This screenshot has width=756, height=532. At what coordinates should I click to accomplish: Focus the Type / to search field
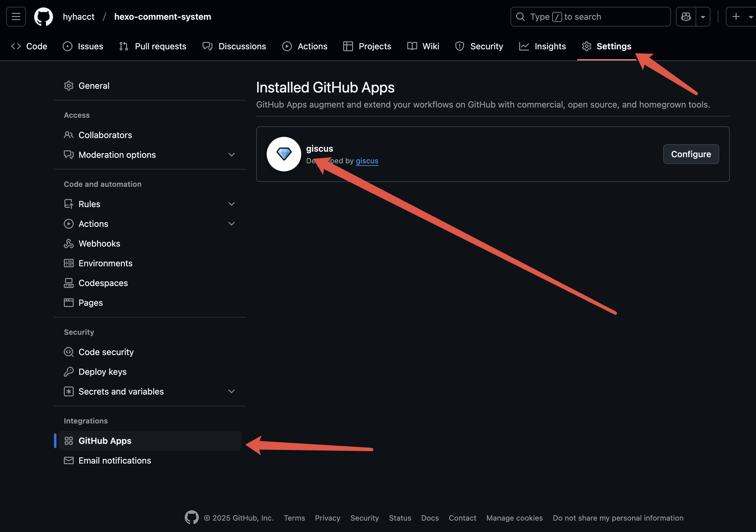(590, 16)
